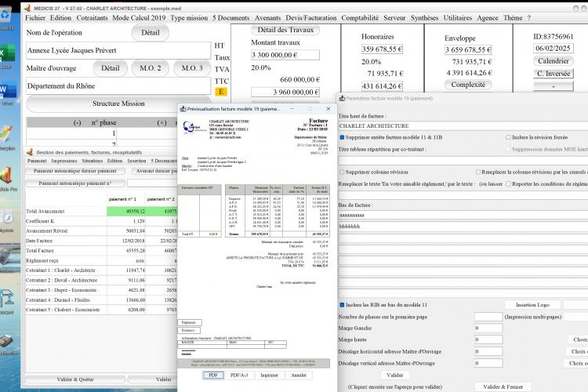
Task: Click Valider & Fermer in parameters window
Action: coord(503,387)
